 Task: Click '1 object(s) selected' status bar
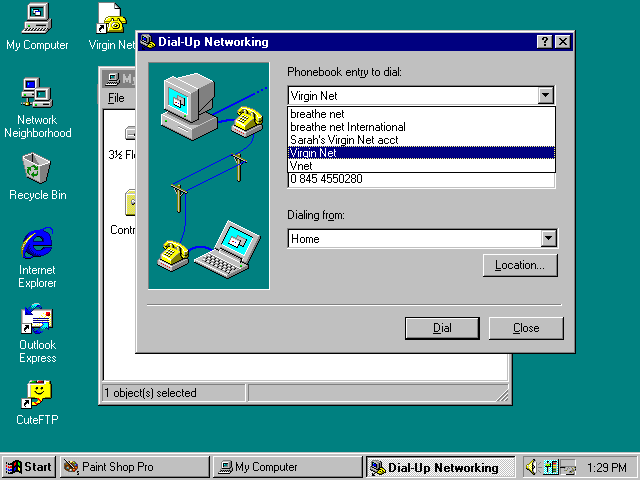pyautogui.click(x=173, y=393)
